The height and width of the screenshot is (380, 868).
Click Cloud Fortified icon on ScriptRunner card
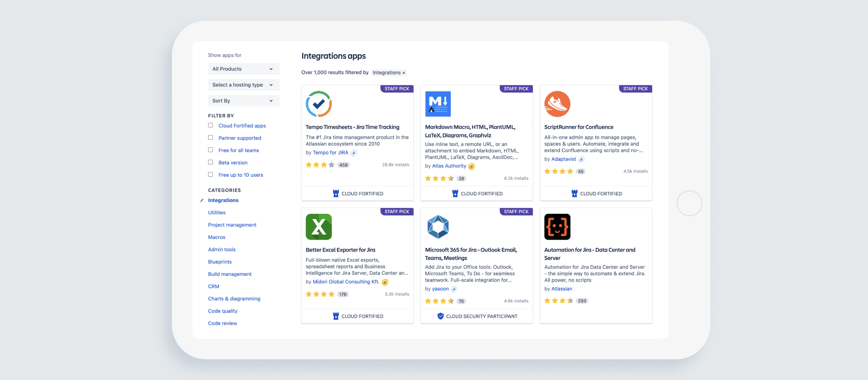point(574,194)
